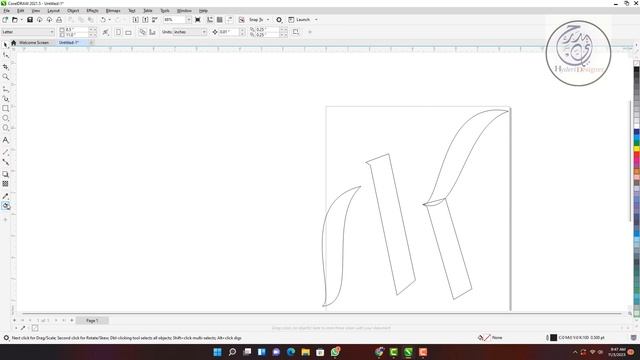
Task: Expand the Snap To dropdown
Action: click(268, 20)
